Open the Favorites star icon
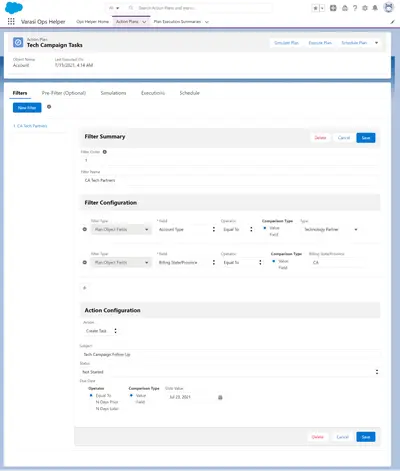The image size is (400, 471). 315,8
